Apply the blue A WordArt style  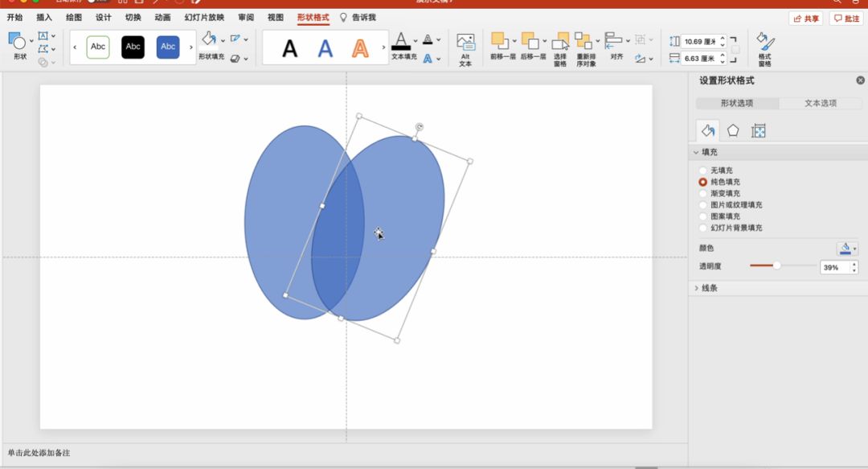(x=325, y=48)
